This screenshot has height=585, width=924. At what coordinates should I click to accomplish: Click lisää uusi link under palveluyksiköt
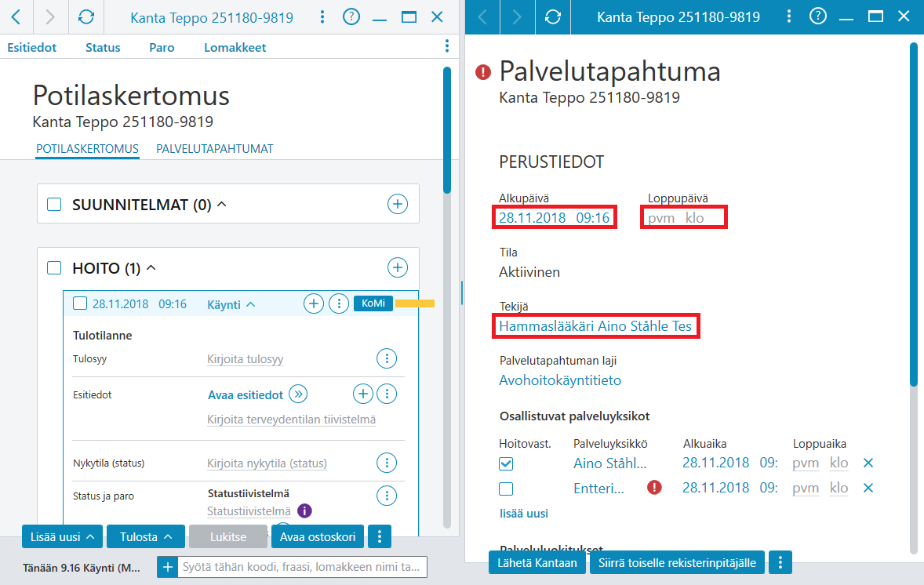tap(524, 513)
